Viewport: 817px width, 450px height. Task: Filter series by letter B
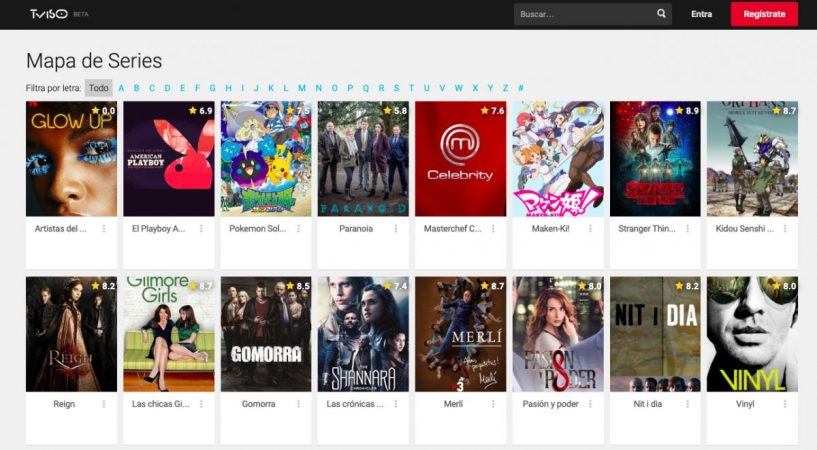[x=137, y=88]
